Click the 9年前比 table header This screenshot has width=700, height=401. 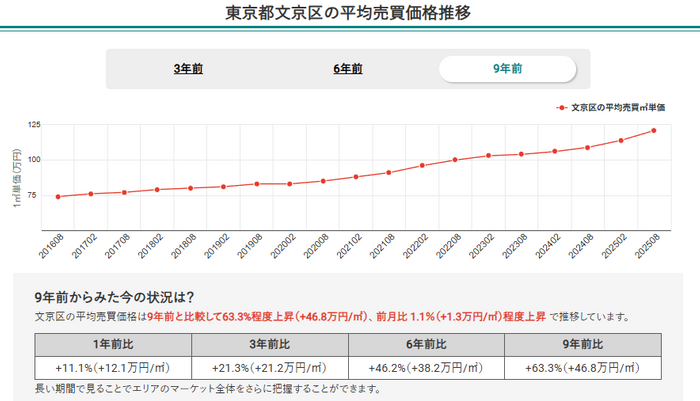[583, 343]
